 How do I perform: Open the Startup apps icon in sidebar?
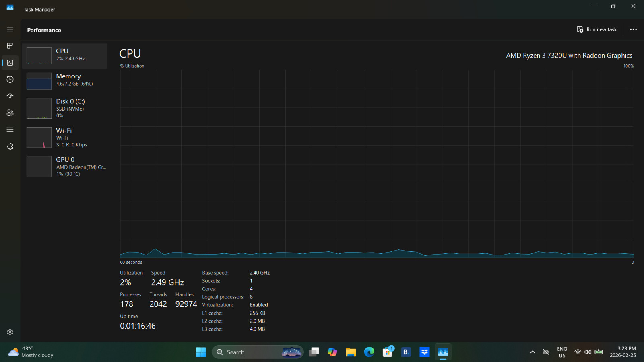pyautogui.click(x=10, y=96)
